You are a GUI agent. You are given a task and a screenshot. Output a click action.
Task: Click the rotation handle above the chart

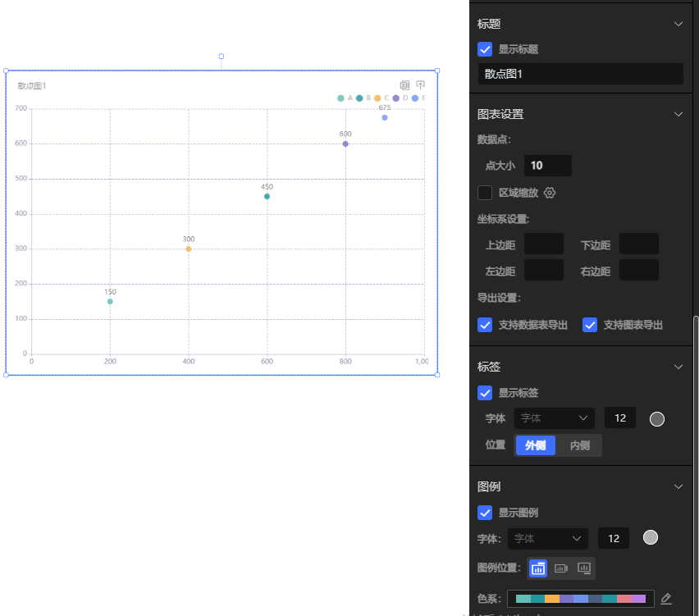click(222, 57)
